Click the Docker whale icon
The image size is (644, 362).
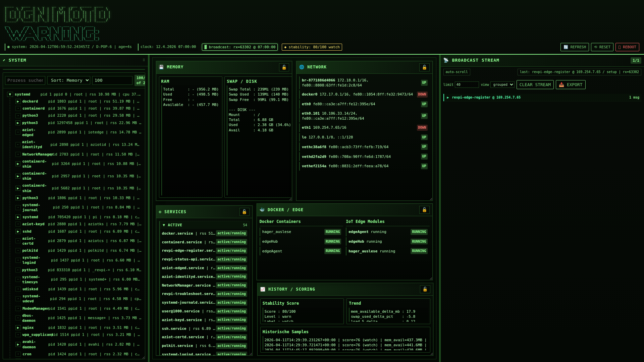(262, 210)
